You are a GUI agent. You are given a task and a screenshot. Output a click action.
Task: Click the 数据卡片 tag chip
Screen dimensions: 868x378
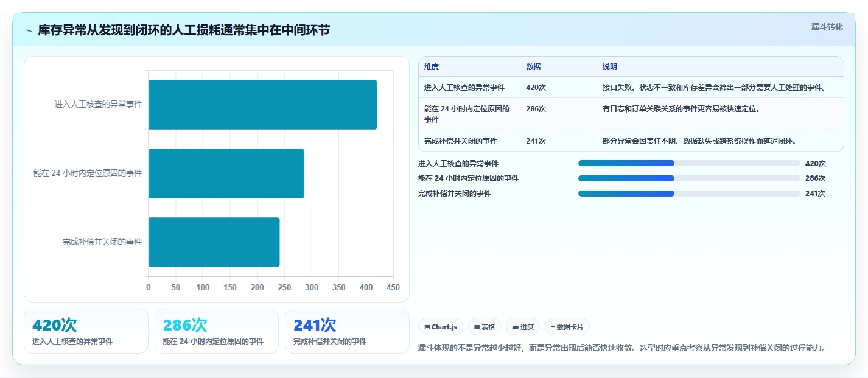(x=567, y=327)
